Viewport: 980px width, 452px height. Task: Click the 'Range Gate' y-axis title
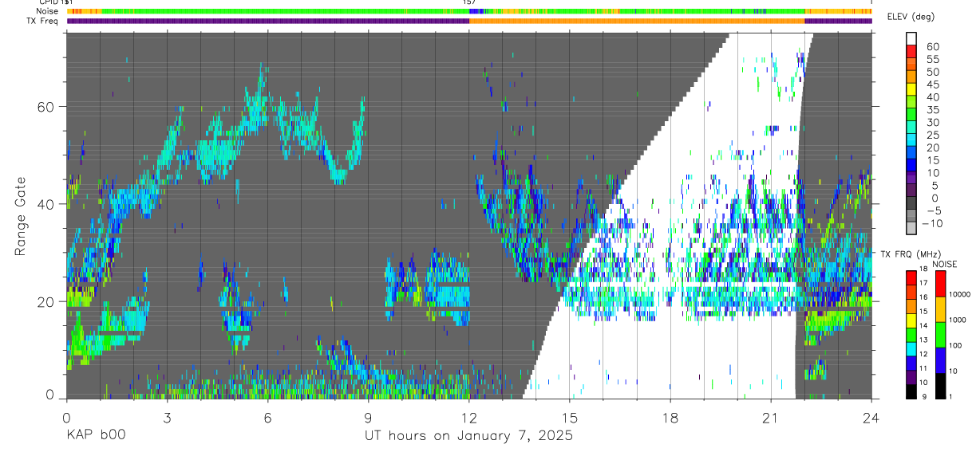pos(21,215)
